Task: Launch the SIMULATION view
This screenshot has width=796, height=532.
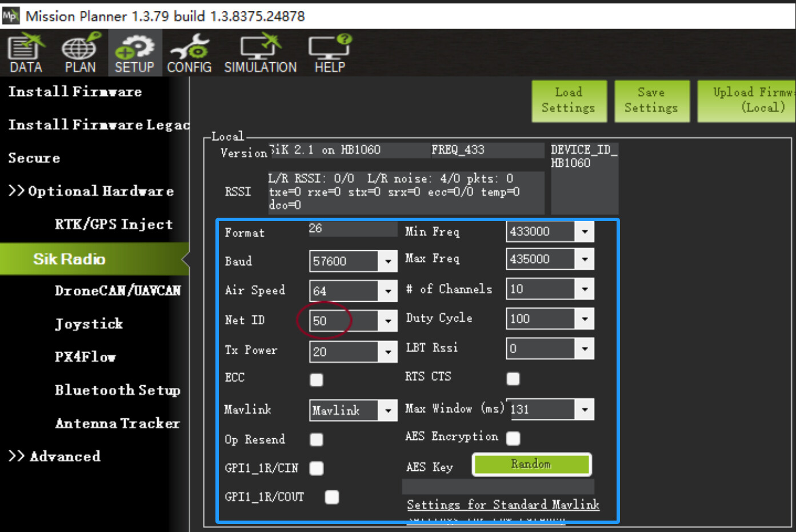Action: (260, 53)
